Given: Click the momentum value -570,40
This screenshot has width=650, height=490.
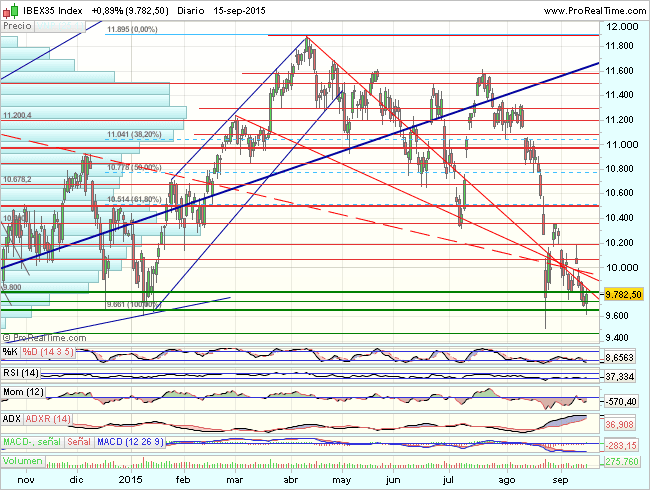Looking at the screenshot, I should click(621, 401).
